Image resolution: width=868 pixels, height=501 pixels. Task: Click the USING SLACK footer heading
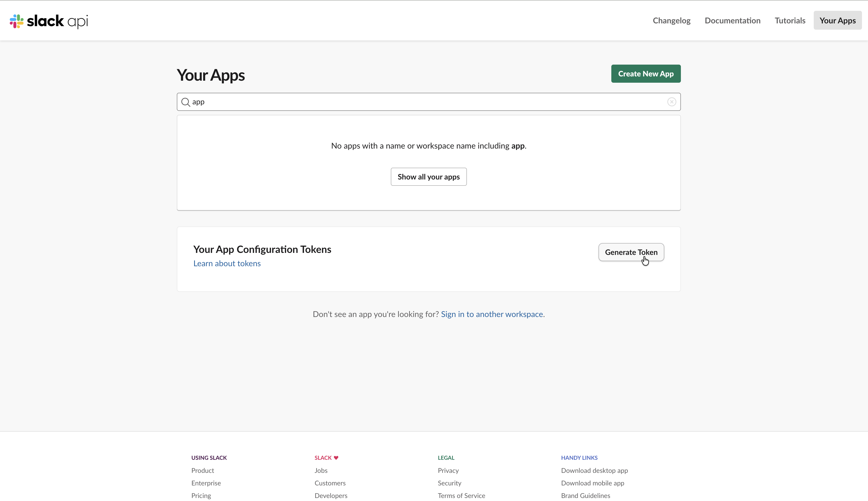click(209, 458)
